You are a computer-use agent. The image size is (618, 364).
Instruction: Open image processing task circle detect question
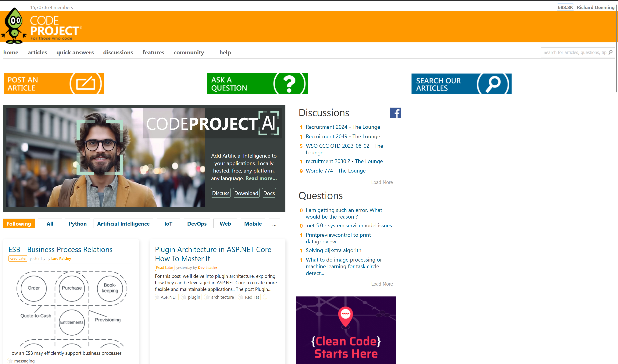tap(344, 266)
